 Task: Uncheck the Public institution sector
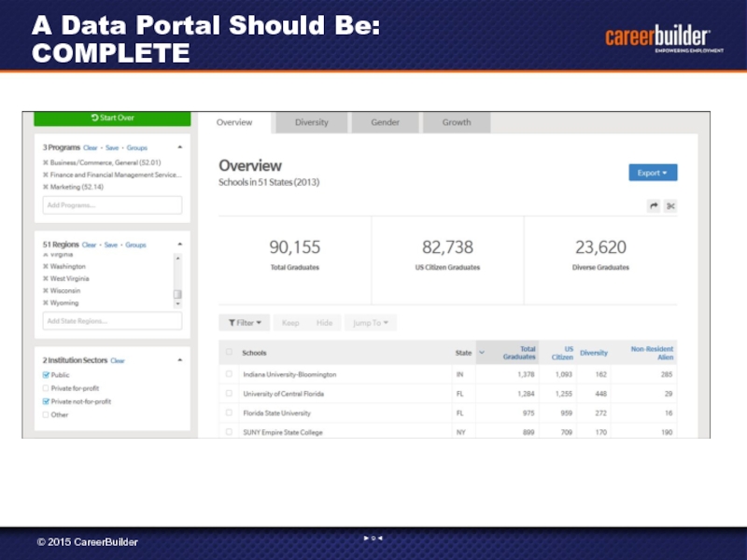pyautogui.click(x=46, y=375)
